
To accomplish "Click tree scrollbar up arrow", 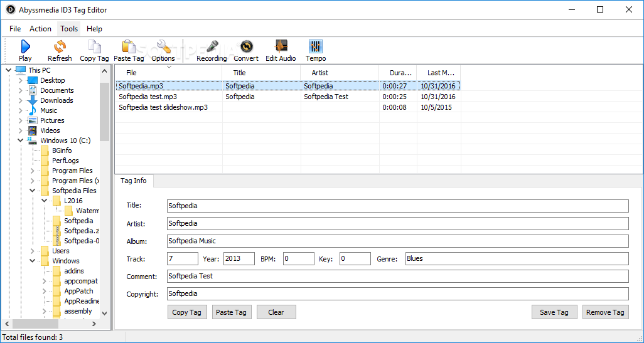I will tap(104, 71).
